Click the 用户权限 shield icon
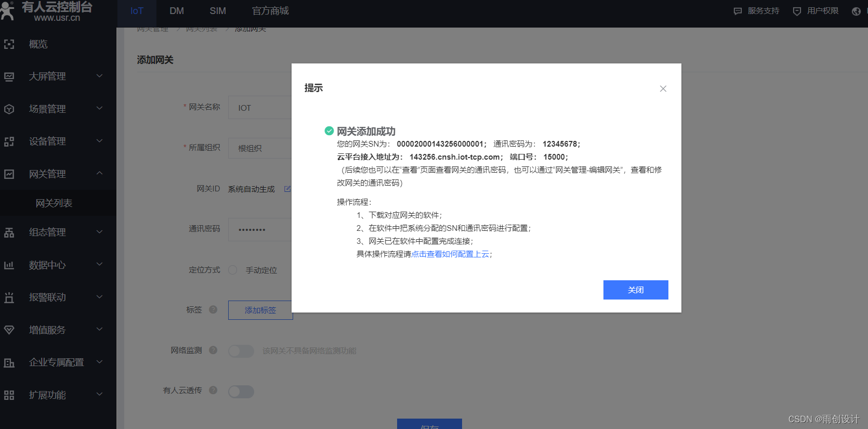 tap(797, 11)
